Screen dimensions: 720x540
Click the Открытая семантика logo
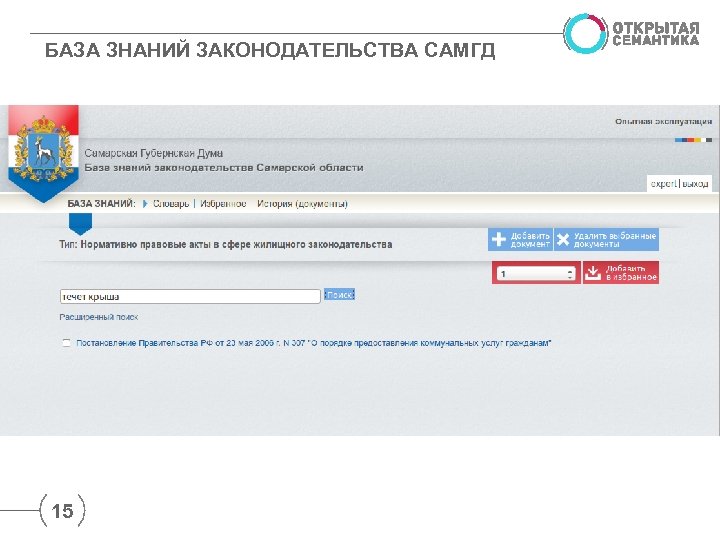point(631,33)
